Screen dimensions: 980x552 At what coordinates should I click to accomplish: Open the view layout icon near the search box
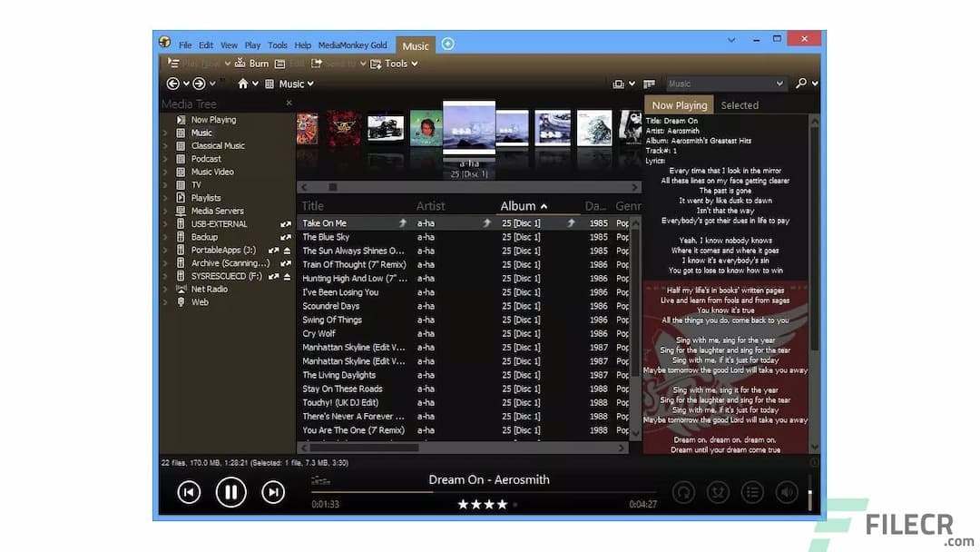pyautogui.click(x=619, y=83)
